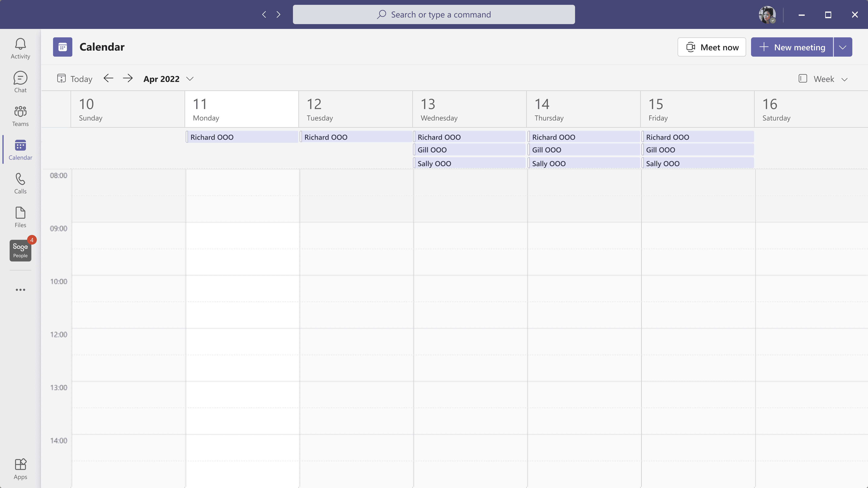The image size is (868, 488).
Task: Show more apps via ellipsis
Action: coord(20,290)
